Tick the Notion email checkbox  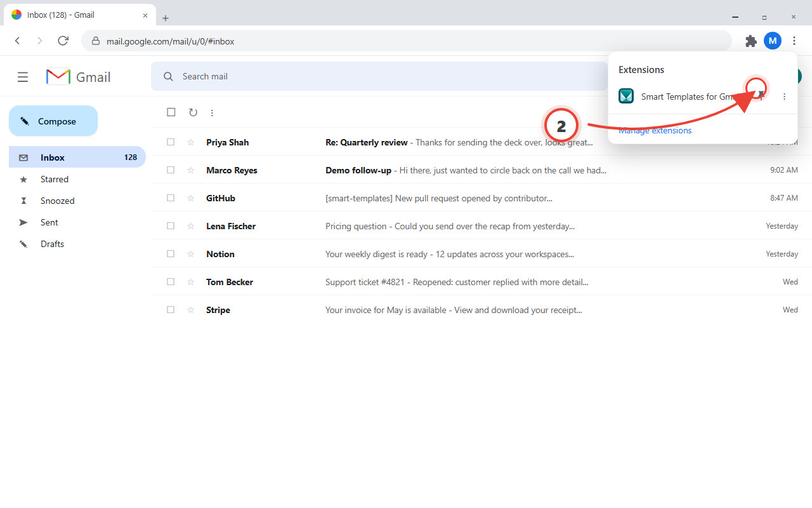171,254
